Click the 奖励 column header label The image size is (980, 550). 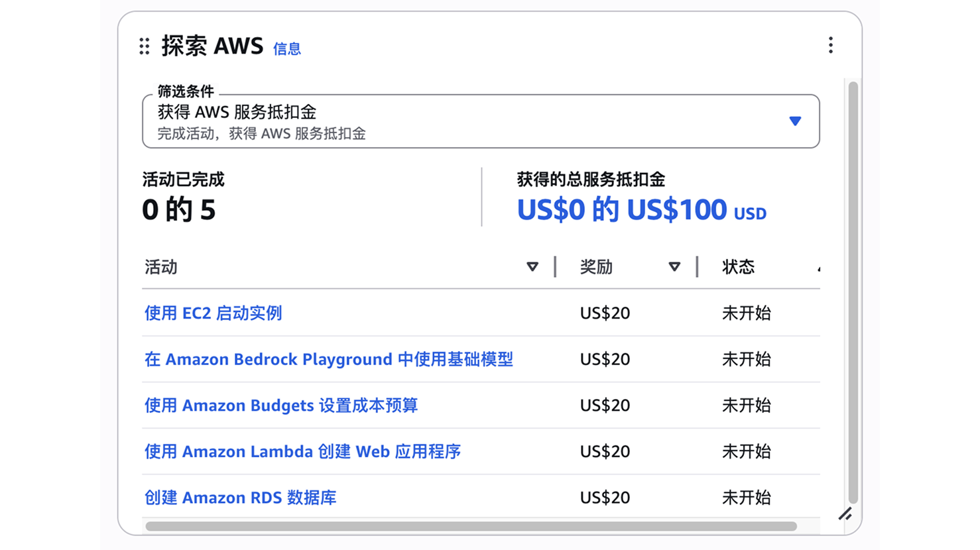(596, 267)
